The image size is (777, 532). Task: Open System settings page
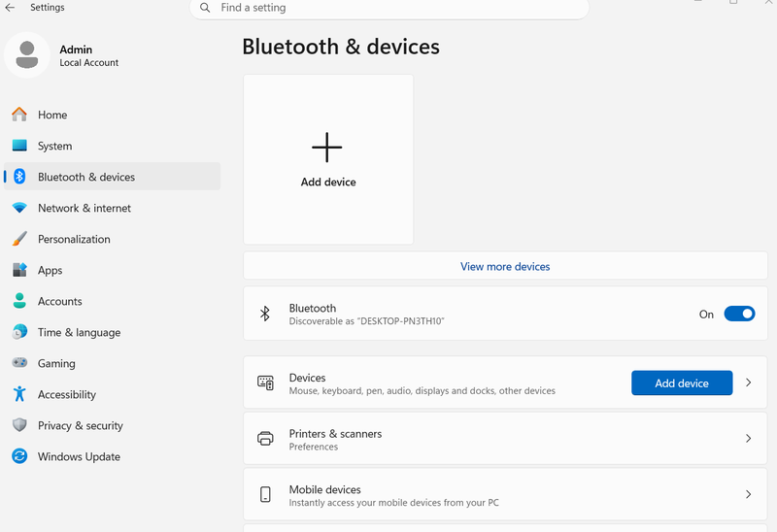click(112, 146)
